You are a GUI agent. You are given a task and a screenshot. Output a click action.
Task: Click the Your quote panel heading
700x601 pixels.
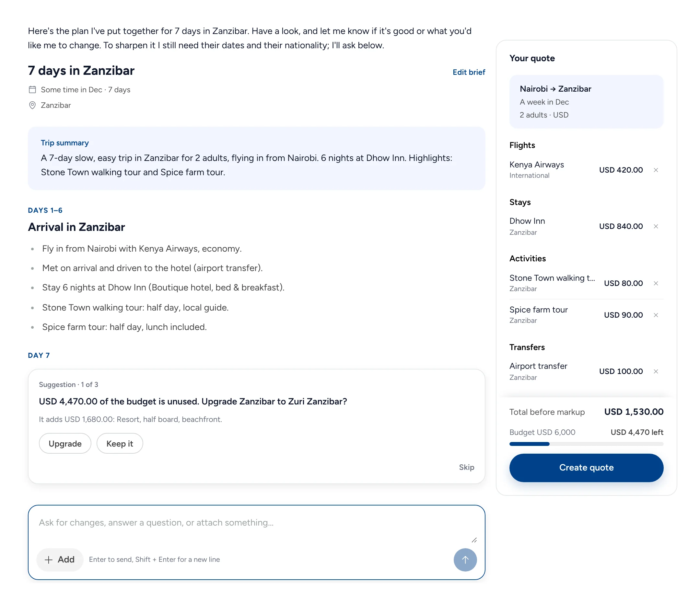532,58
